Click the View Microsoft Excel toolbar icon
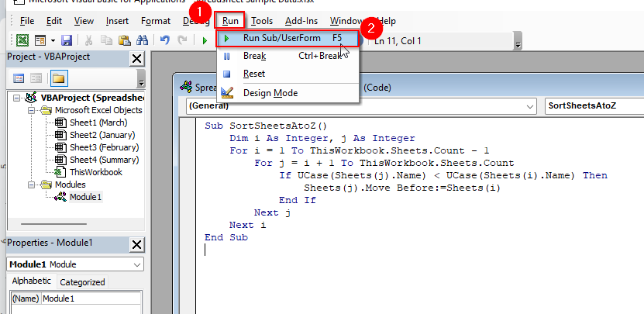The width and height of the screenshot is (644, 314). (22, 40)
